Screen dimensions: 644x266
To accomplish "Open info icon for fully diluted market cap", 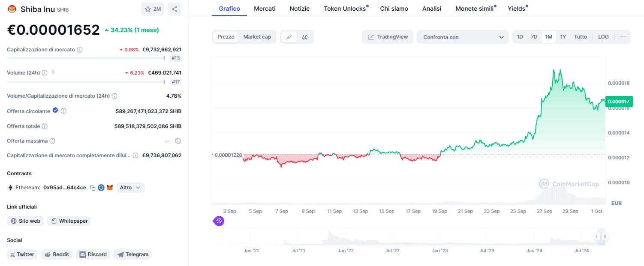I will coord(135,155).
